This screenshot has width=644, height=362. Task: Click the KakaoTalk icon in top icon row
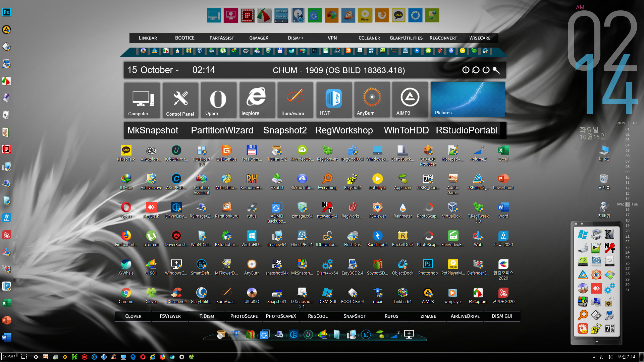[x=398, y=15]
